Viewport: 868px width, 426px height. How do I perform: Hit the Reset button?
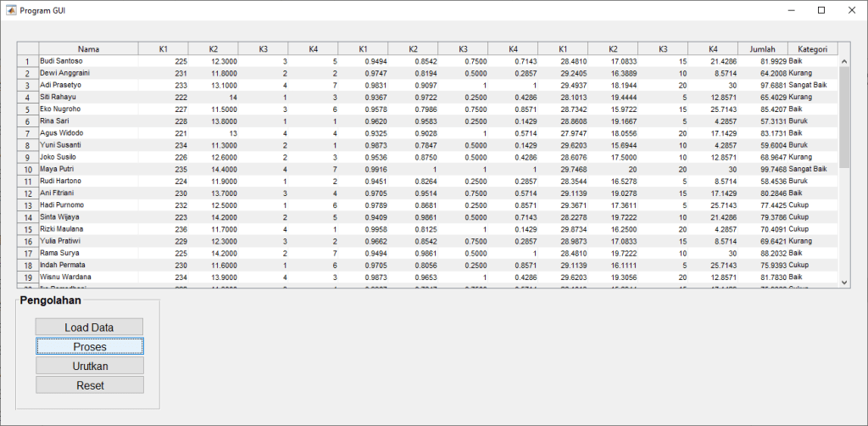click(x=90, y=385)
